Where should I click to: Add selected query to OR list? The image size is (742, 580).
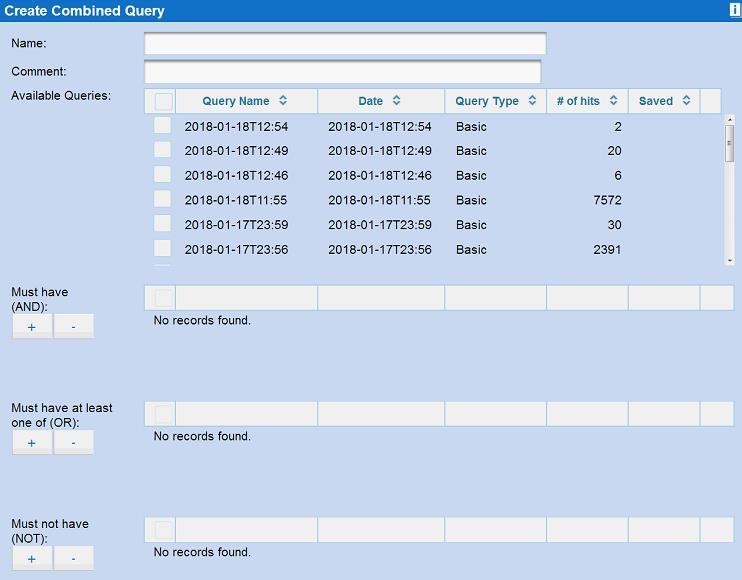tap(32, 443)
